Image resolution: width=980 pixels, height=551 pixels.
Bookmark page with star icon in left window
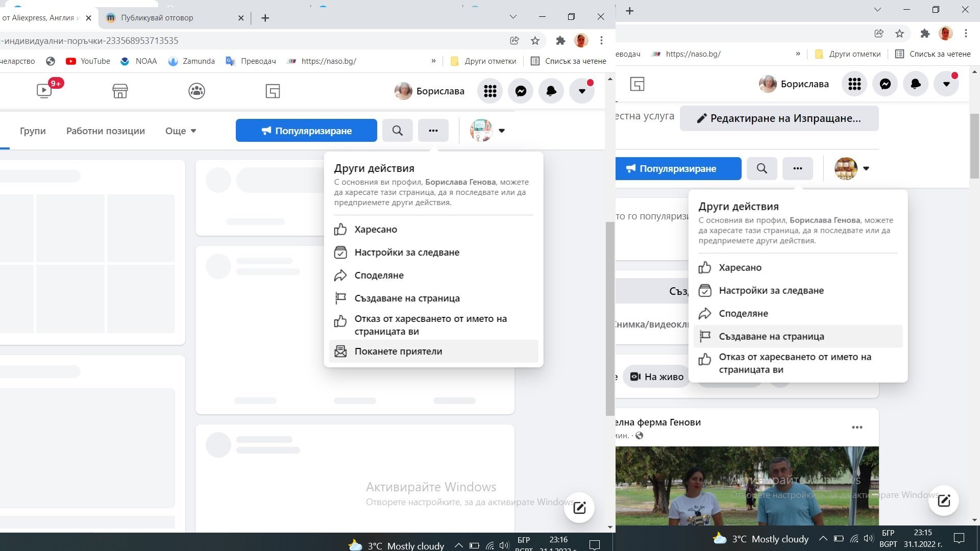(x=535, y=41)
